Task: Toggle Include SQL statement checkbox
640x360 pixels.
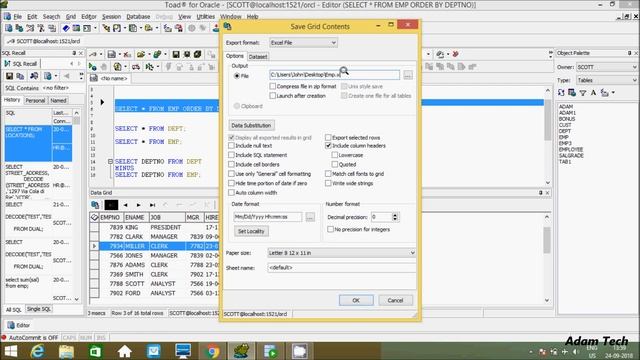Action: point(231,155)
